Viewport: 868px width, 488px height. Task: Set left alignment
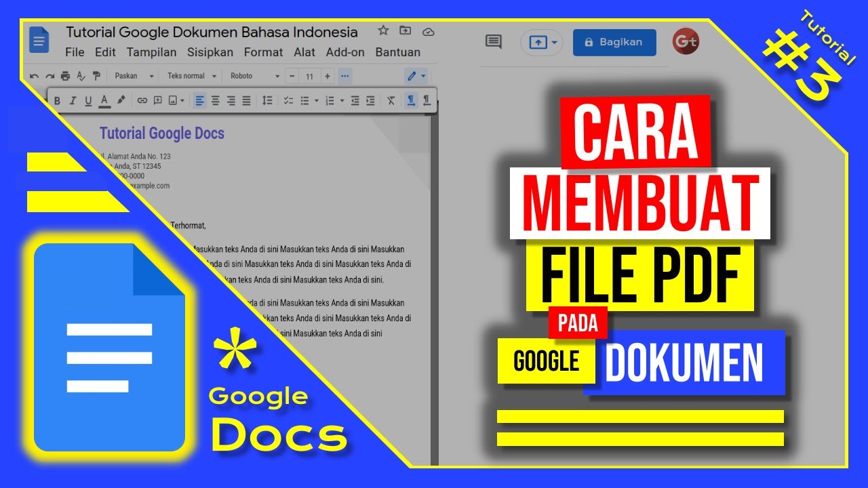tap(199, 100)
